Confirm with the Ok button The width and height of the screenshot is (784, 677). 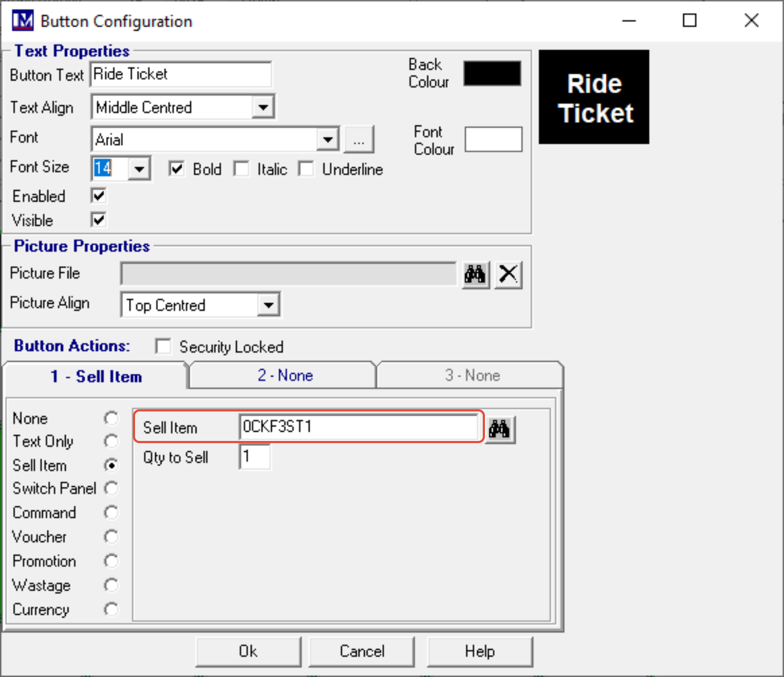(x=248, y=651)
